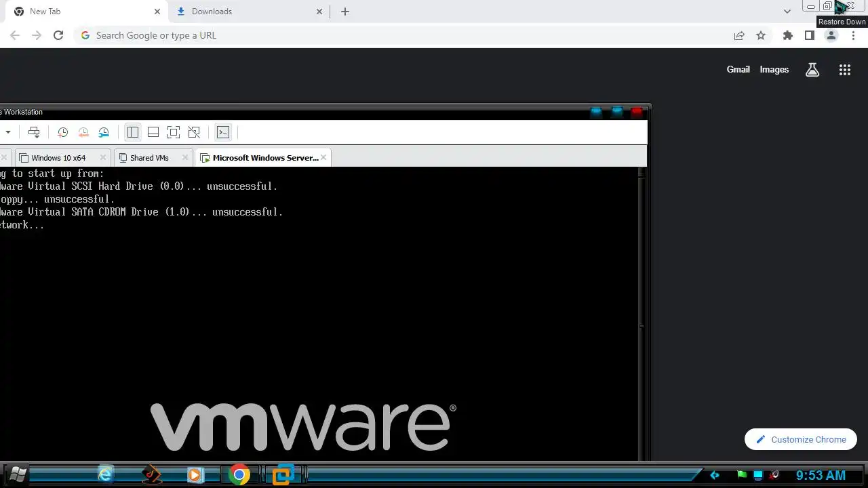Close the Chrome Downloads tab
868x488 pixels.
pyautogui.click(x=320, y=12)
